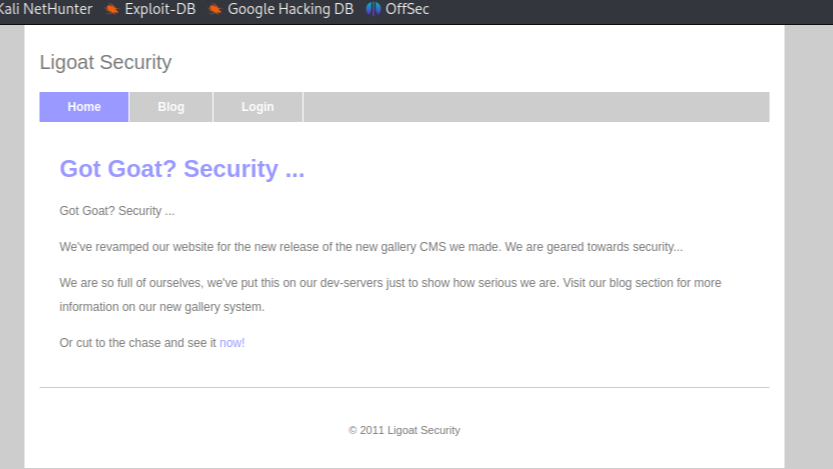Click the small "Got Goat? Security ..." paragraph

[x=117, y=211]
